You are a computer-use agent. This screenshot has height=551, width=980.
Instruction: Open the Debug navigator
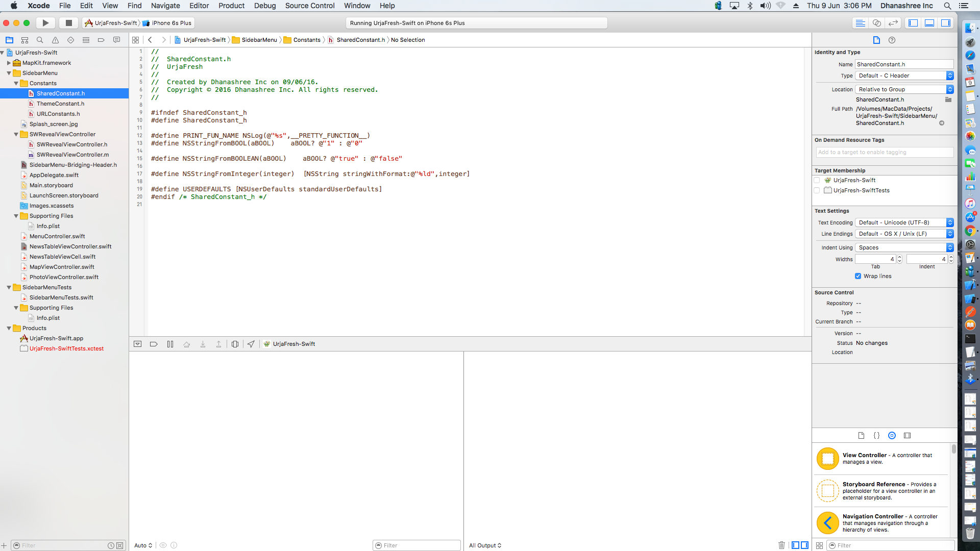click(x=86, y=40)
